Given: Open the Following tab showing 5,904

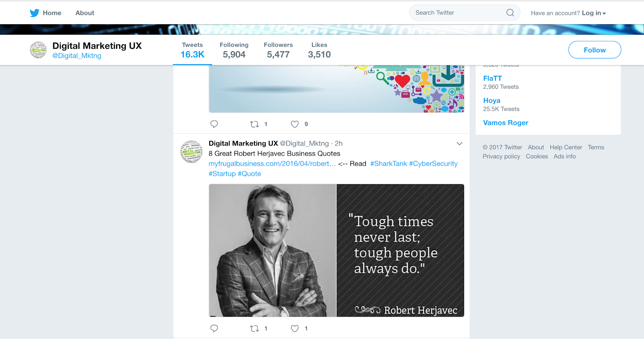Looking at the screenshot, I should (x=234, y=50).
